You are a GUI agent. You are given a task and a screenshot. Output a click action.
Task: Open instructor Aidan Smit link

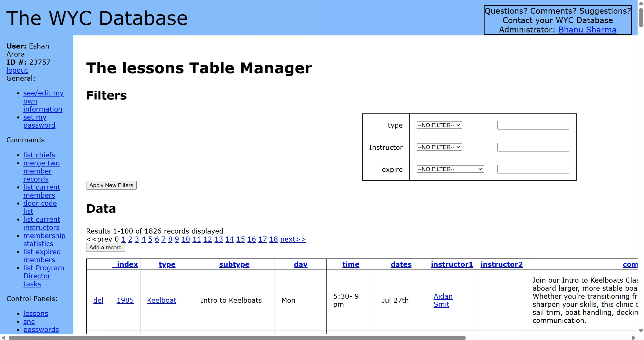(443, 300)
